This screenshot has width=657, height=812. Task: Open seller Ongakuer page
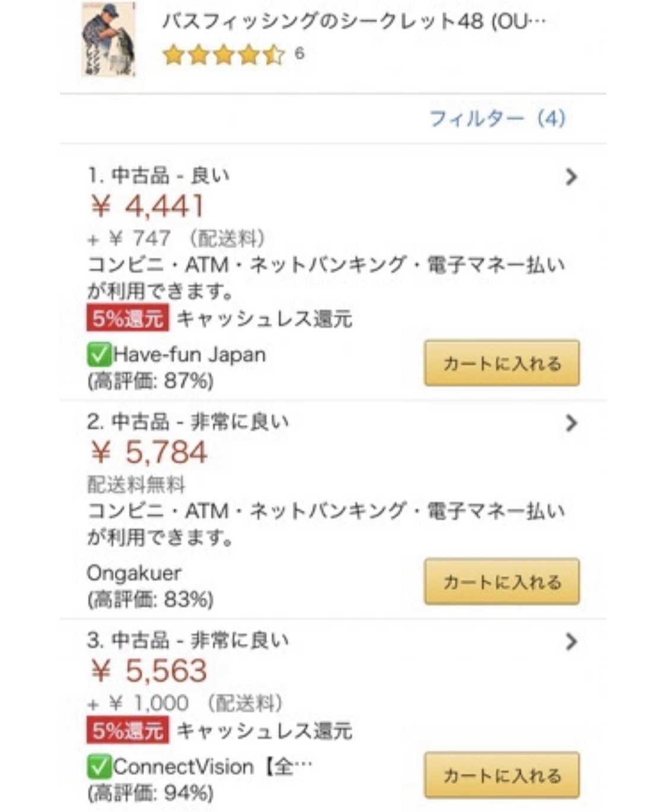[134, 573]
